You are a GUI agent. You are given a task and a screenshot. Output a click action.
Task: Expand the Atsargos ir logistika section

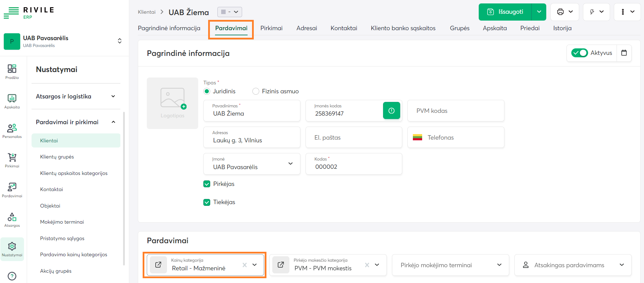76,96
